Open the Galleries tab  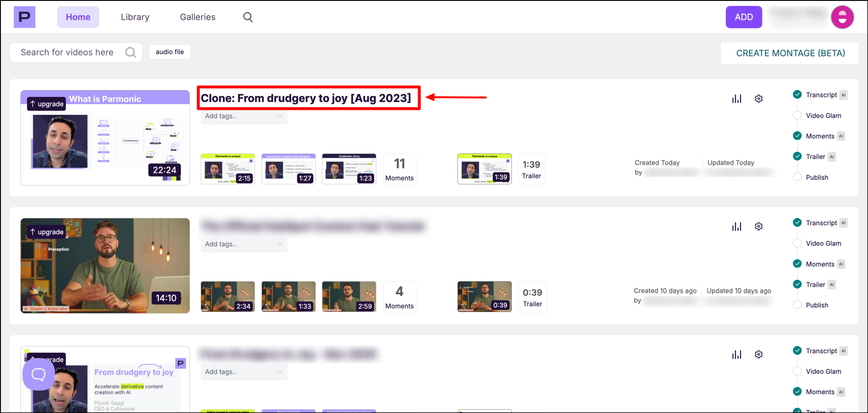[198, 17]
